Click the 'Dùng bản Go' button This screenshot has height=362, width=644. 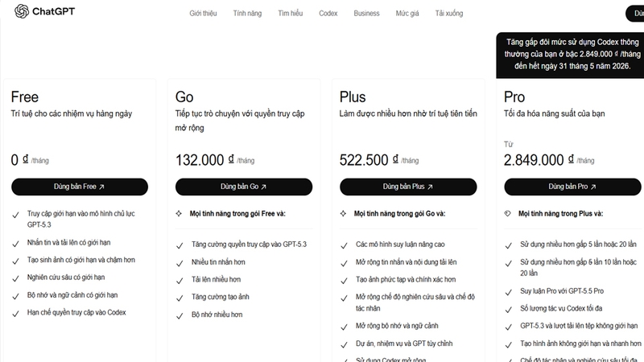click(x=244, y=187)
